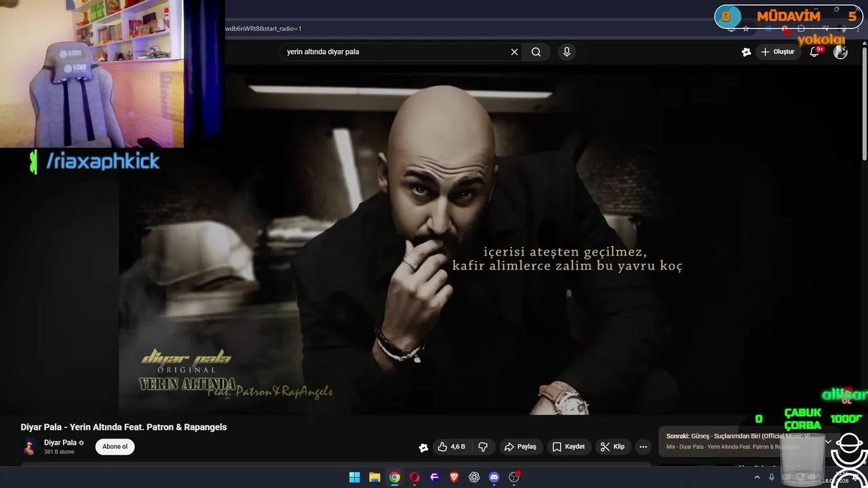Show hidden system tray icons
The height and width of the screenshot is (488, 868).
click(757, 477)
